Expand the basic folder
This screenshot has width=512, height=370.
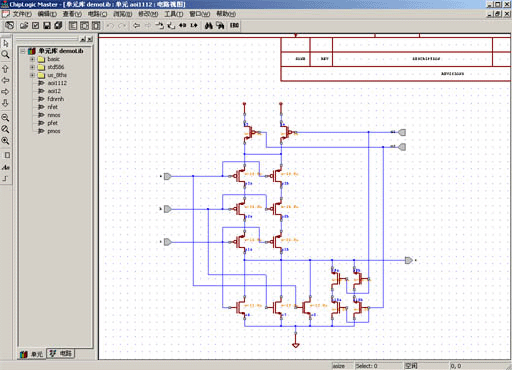tap(32, 59)
